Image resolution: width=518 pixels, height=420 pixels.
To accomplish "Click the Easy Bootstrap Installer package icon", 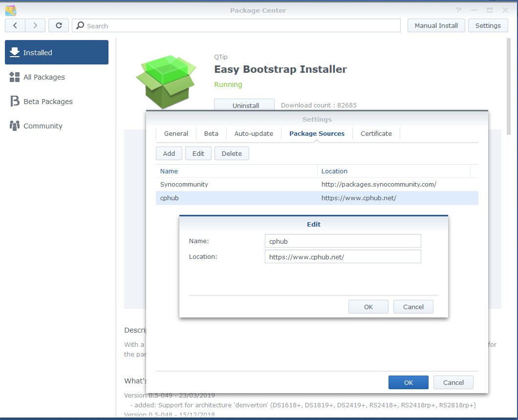I will [166, 81].
